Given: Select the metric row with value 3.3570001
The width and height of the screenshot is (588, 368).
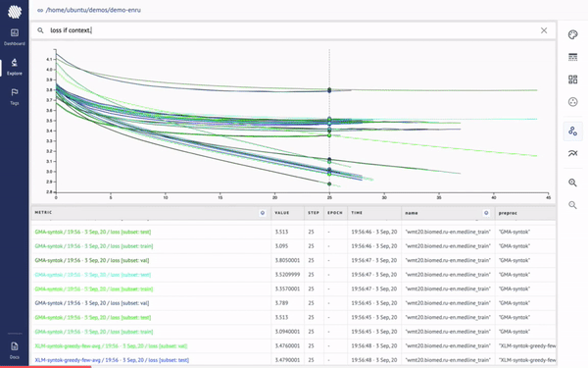Looking at the screenshot, I should pyautogui.click(x=293, y=289).
